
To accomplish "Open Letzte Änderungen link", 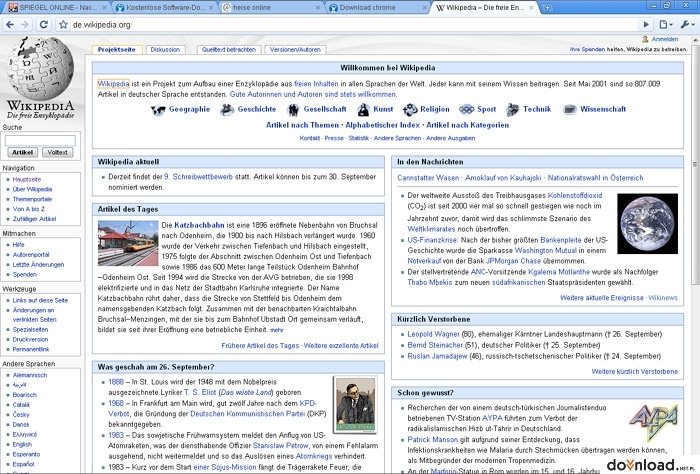I will [38, 265].
